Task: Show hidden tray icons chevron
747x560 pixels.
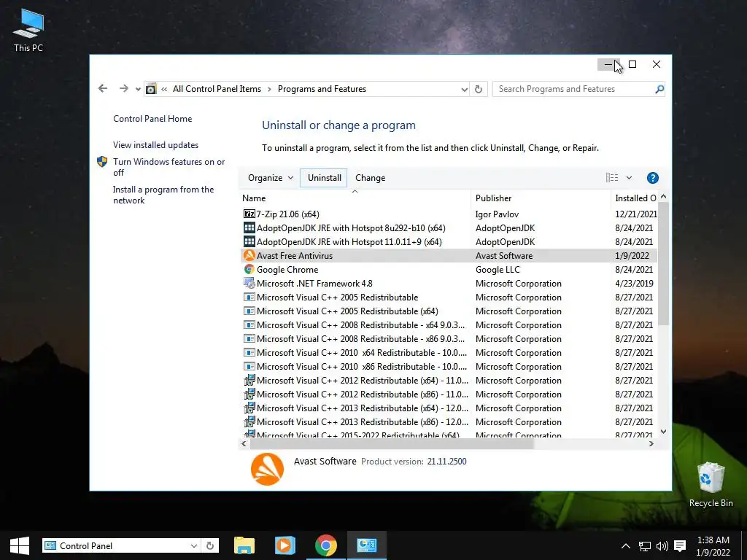Action: coord(626,546)
